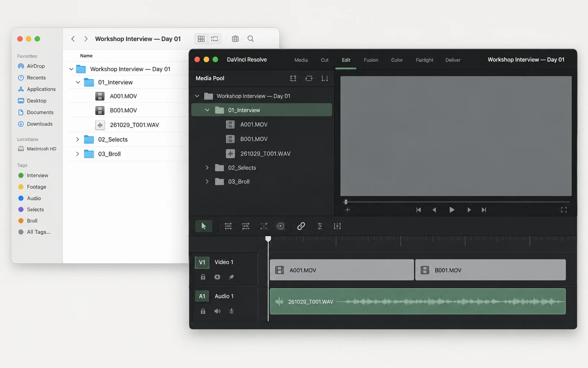Image resolution: width=588 pixels, height=368 pixels.
Task: Select the 261029_T001.WAV audio clip on the timeline
Action: [x=417, y=301]
